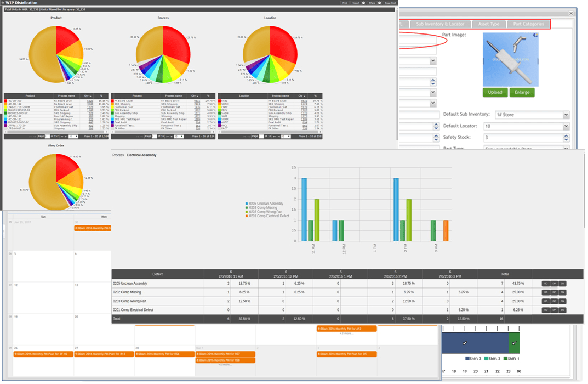Open the 2016 Monthly PM for R57 event
588x384 pixels.
click(225, 354)
